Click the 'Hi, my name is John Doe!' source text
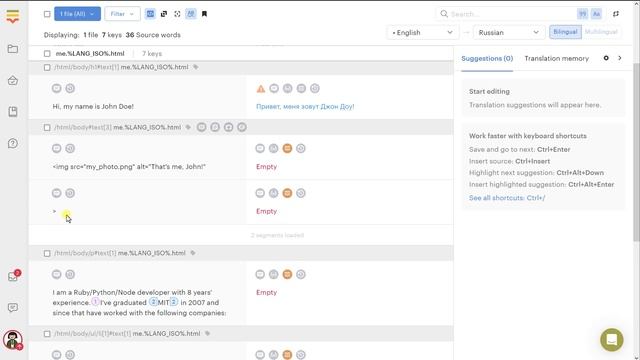640x360 pixels. pos(93,107)
